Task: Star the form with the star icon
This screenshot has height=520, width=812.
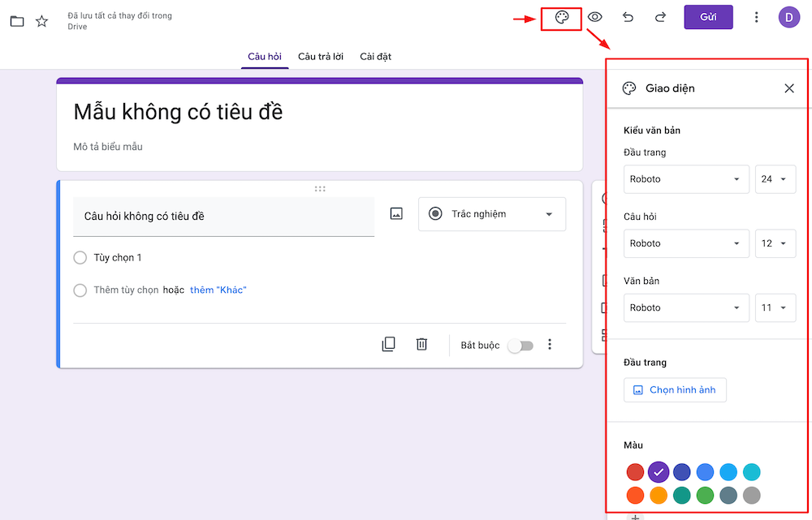Action: coord(41,22)
